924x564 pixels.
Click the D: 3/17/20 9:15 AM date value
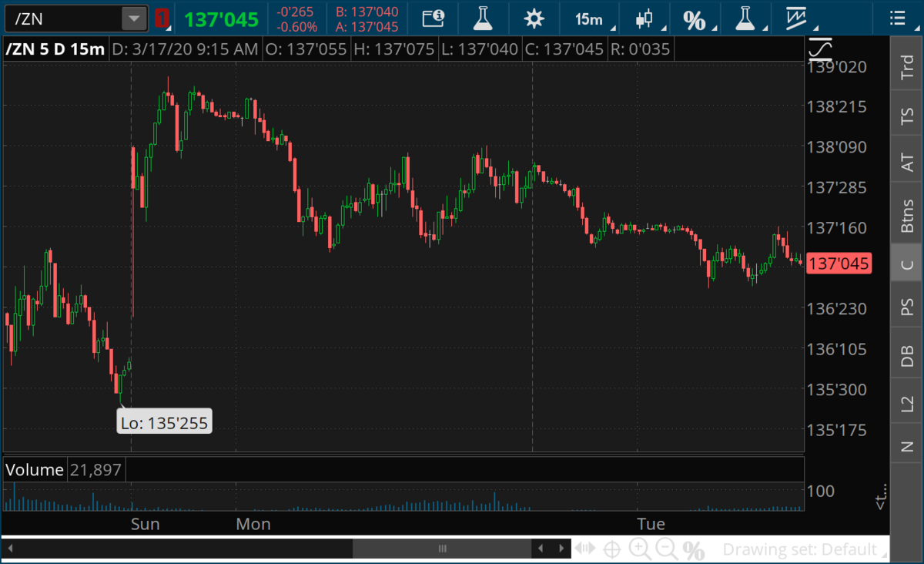coord(185,49)
